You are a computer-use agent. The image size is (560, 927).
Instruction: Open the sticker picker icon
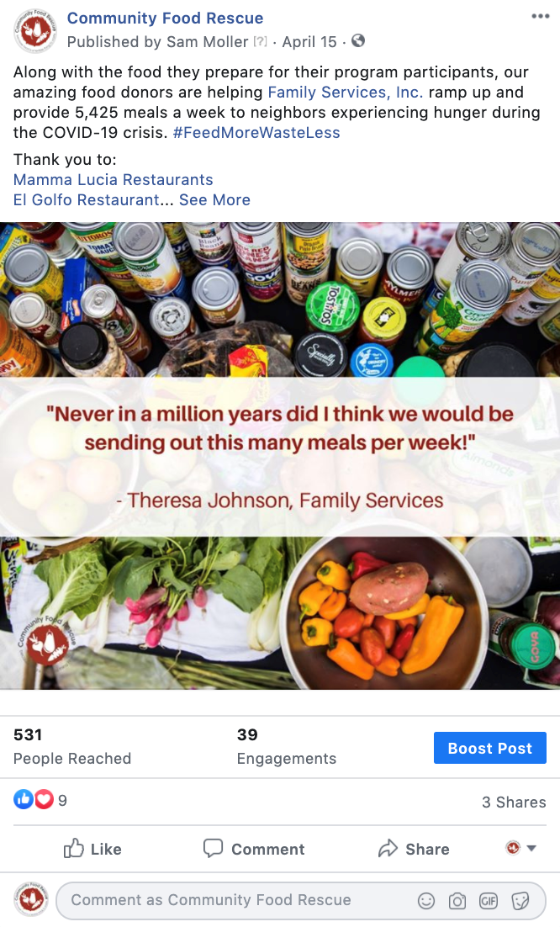click(520, 900)
